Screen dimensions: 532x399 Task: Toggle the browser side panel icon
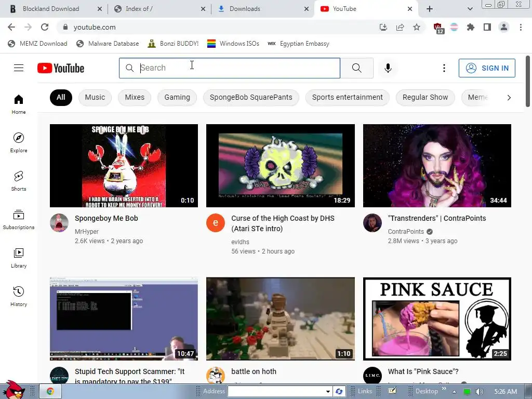point(487,27)
